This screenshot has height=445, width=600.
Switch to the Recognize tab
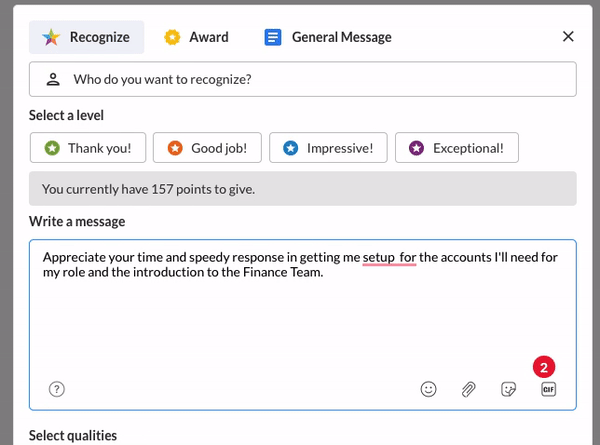pos(86,37)
